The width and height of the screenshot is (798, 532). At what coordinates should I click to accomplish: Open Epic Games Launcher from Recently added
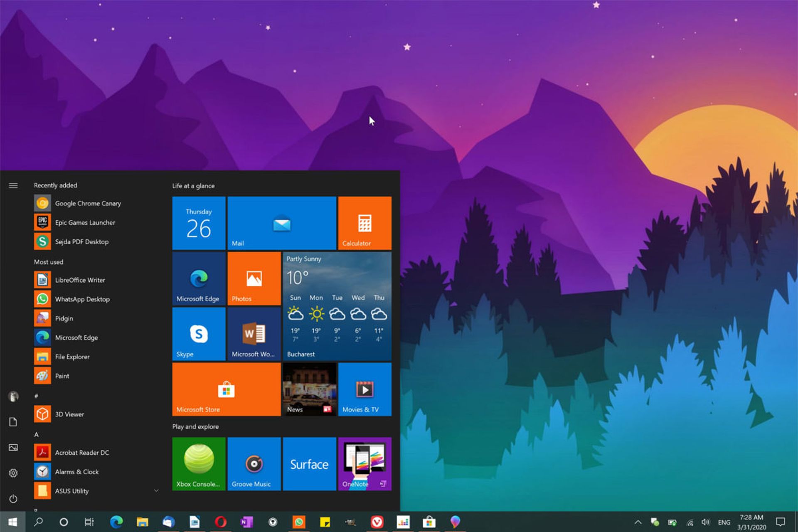[85, 222]
